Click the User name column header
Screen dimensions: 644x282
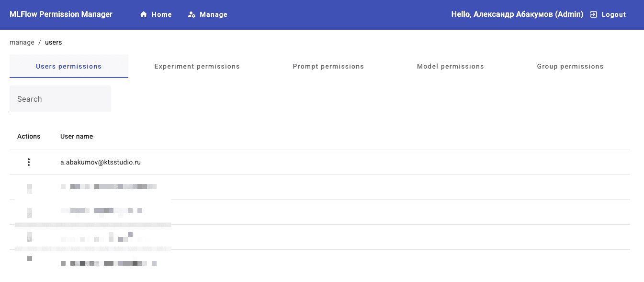click(77, 136)
